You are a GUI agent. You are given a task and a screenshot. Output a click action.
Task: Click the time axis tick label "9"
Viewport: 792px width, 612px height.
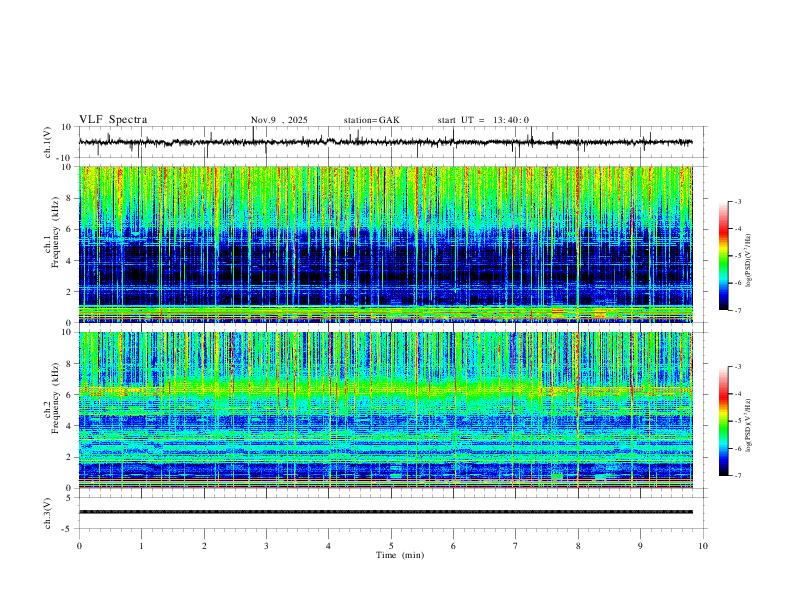pyautogui.click(x=640, y=546)
